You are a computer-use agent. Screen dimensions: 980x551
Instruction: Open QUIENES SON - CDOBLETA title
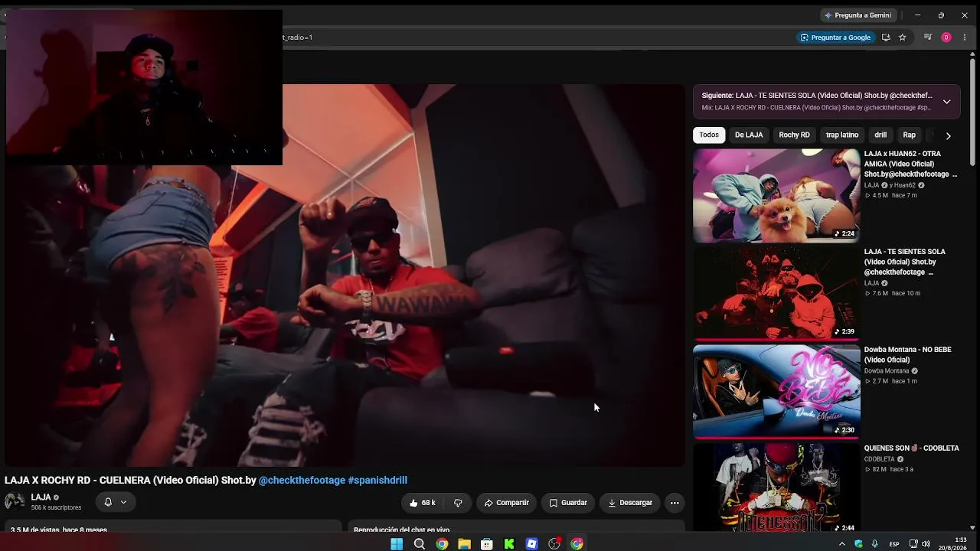click(911, 448)
